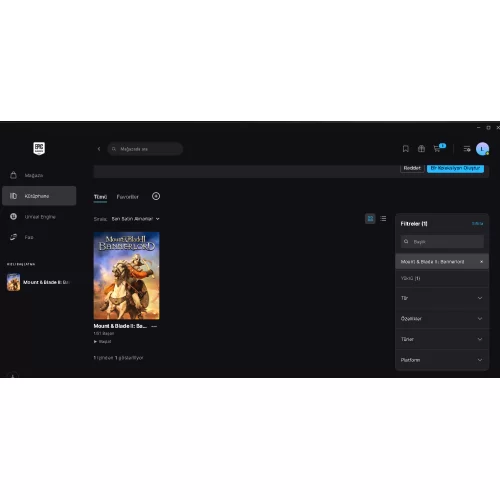The image size is (500, 500).
Task: Open the Sırala sort dropdown
Action: pyautogui.click(x=135, y=219)
